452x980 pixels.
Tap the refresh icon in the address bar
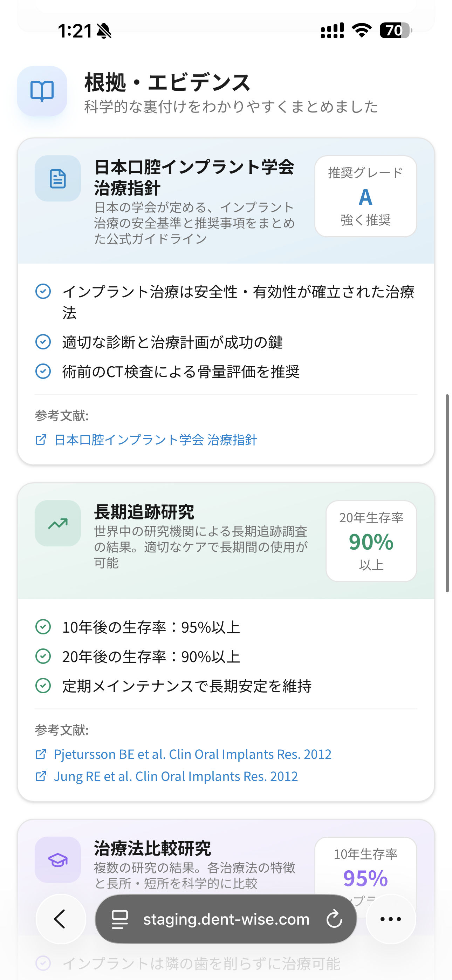click(x=334, y=919)
